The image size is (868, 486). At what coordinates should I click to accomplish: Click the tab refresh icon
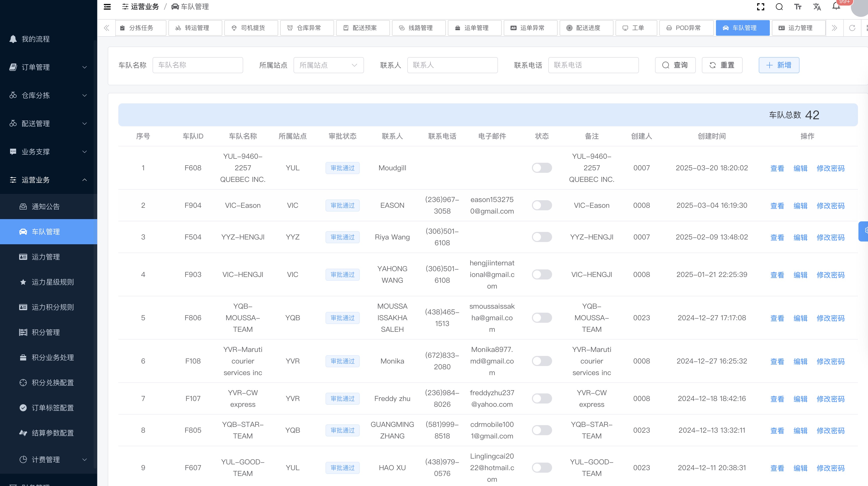pyautogui.click(x=852, y=28)
